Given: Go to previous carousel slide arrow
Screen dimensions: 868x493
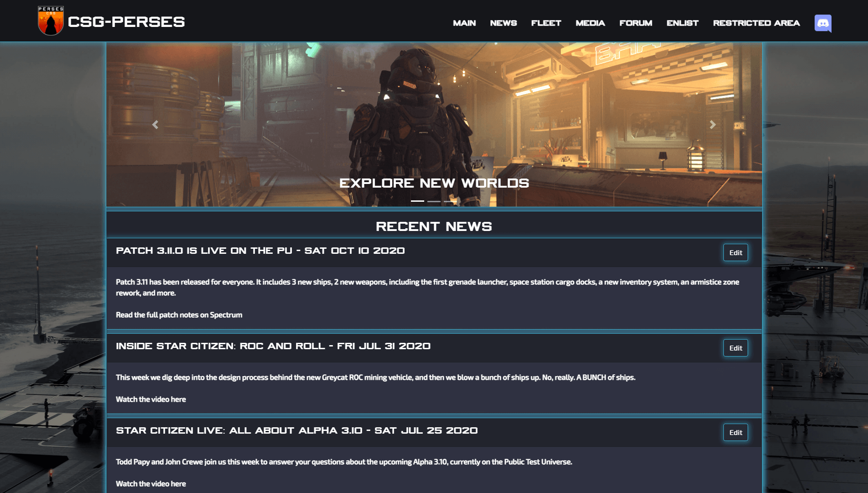Looking at the screenshot, I should point(155,125).
